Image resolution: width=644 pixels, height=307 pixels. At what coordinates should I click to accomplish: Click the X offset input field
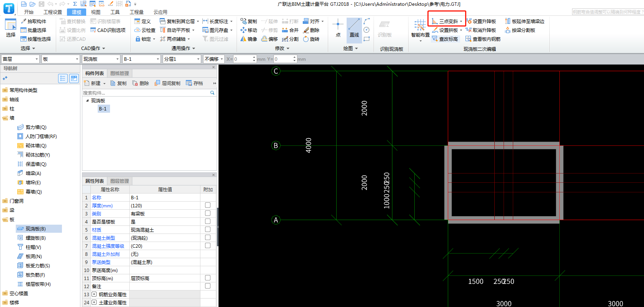[244, 59]
